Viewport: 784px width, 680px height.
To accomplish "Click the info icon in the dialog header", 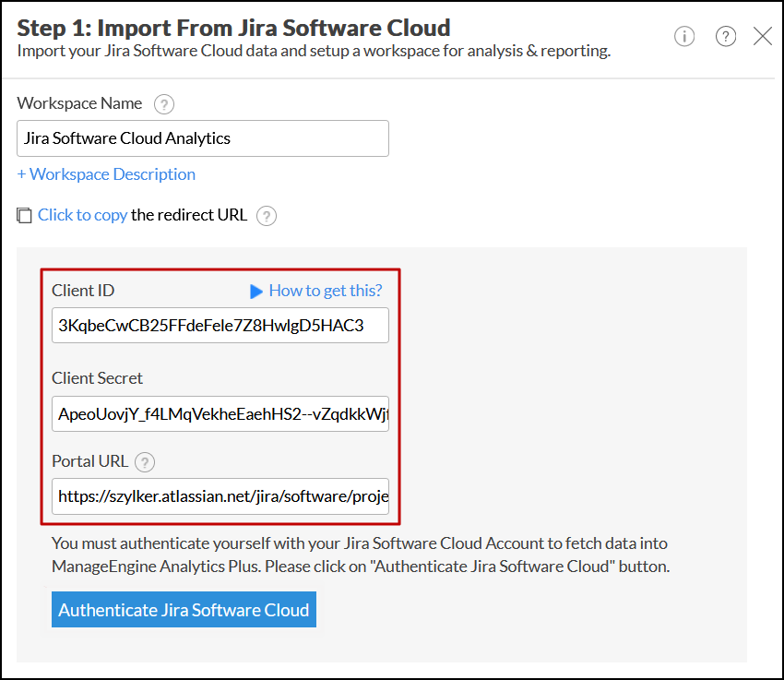I will (x=683, y=36).
